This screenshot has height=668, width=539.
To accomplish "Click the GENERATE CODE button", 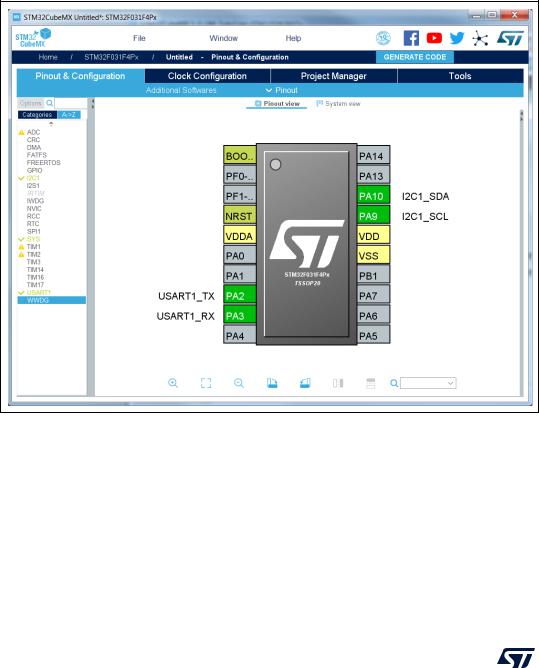I will 415,57.
